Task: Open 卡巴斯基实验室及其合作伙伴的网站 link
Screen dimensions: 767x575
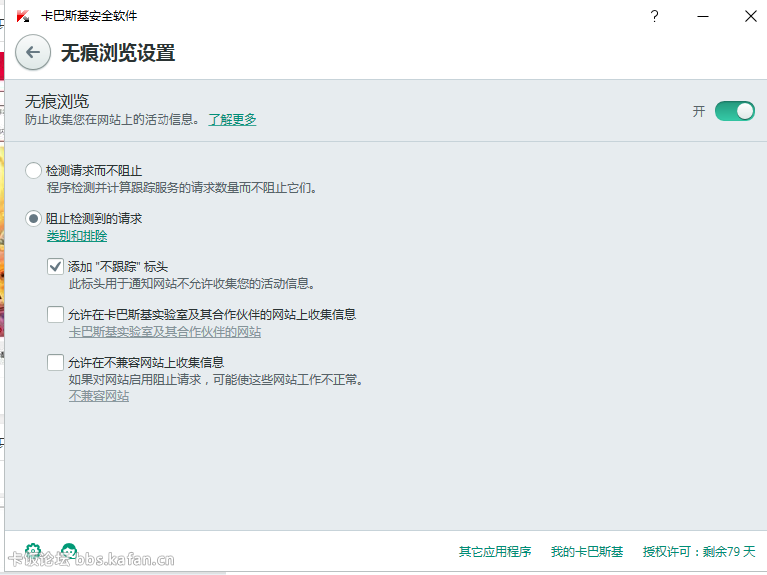Action: click(x=165, y=332)
